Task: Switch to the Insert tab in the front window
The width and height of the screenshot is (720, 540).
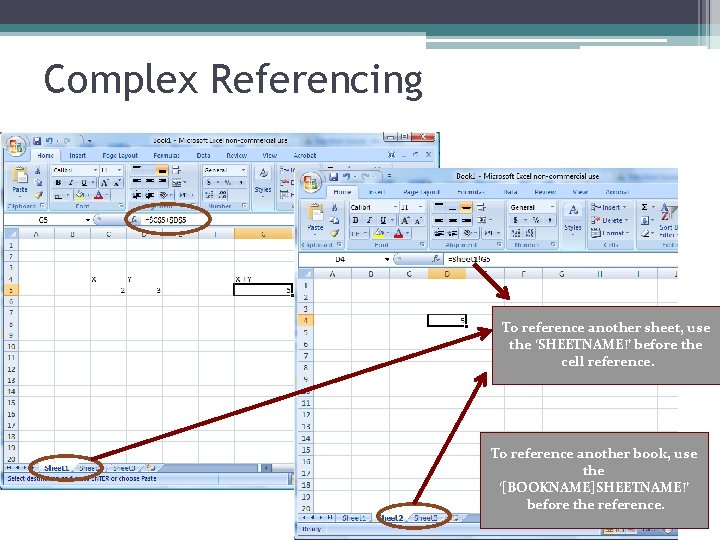Action: [377, 192]
